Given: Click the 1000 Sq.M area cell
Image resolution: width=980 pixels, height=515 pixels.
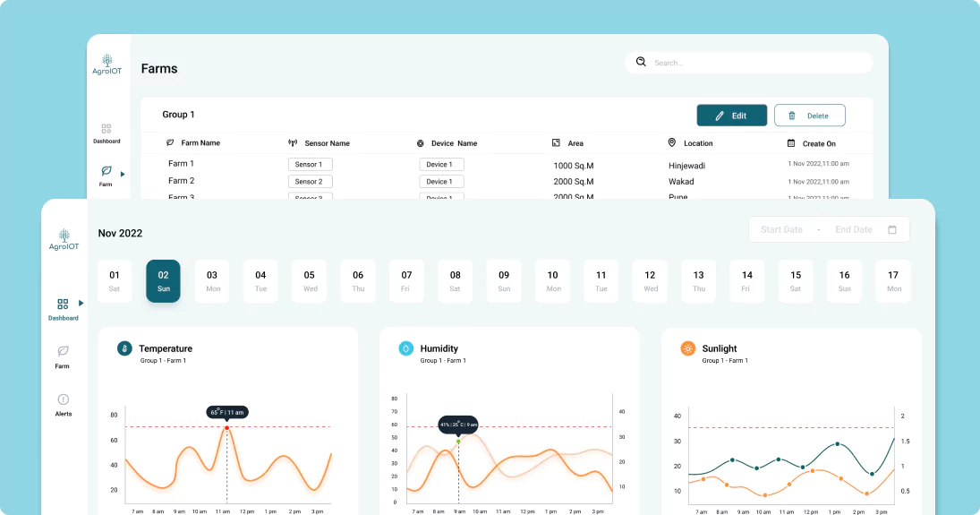Looking at the screenshot, I should (x=574, y=166).
